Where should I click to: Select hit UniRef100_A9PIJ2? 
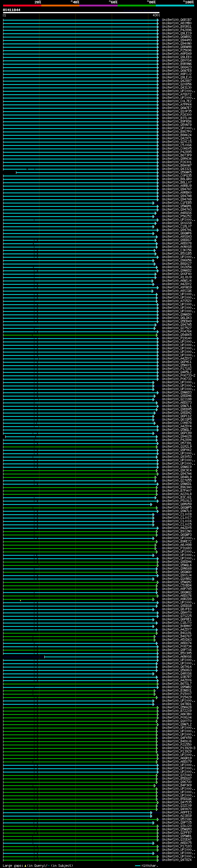point(176,74)
